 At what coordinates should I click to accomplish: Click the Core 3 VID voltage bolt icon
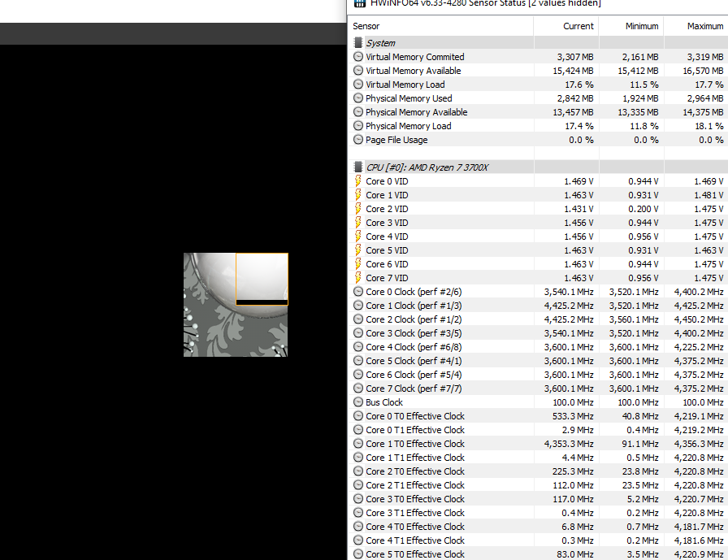click(358, 223)
